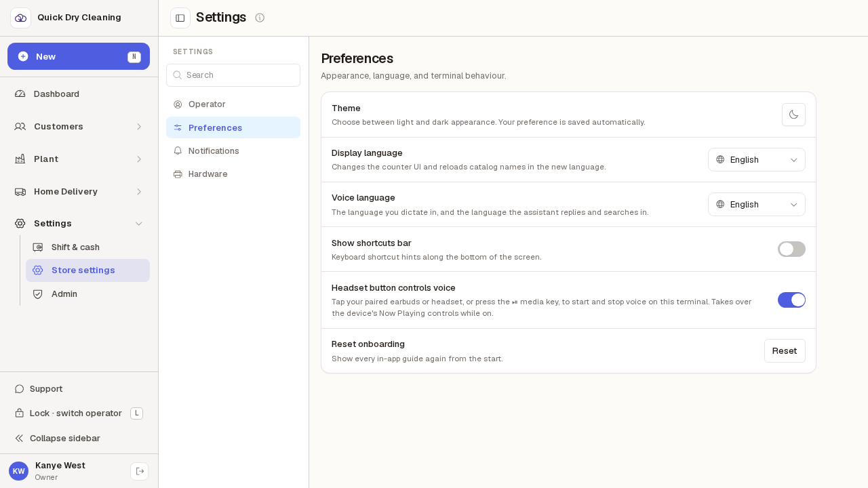Click the Kanye West owner name
The image size is (868, 488).
click(60, 466)
